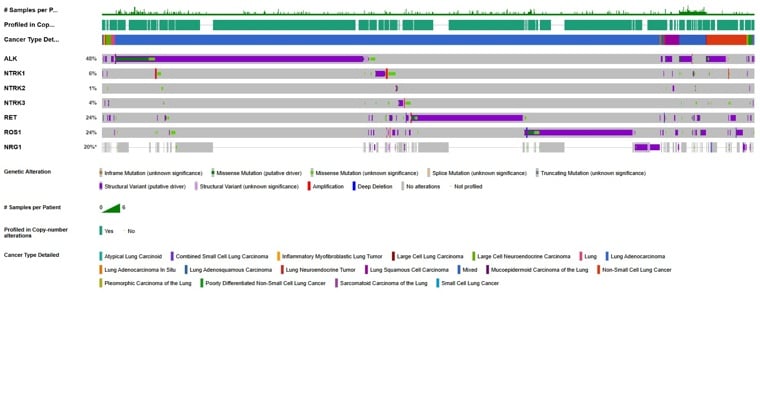Click the Missense Mutation (putative driver) legend icon

coord(213,172)
